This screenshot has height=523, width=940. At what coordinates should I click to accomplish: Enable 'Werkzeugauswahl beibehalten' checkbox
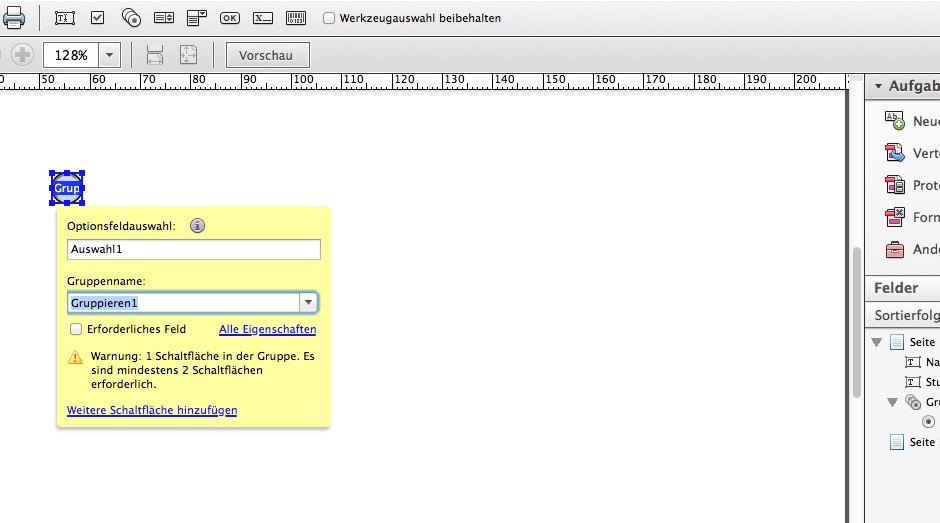[330, 18]
